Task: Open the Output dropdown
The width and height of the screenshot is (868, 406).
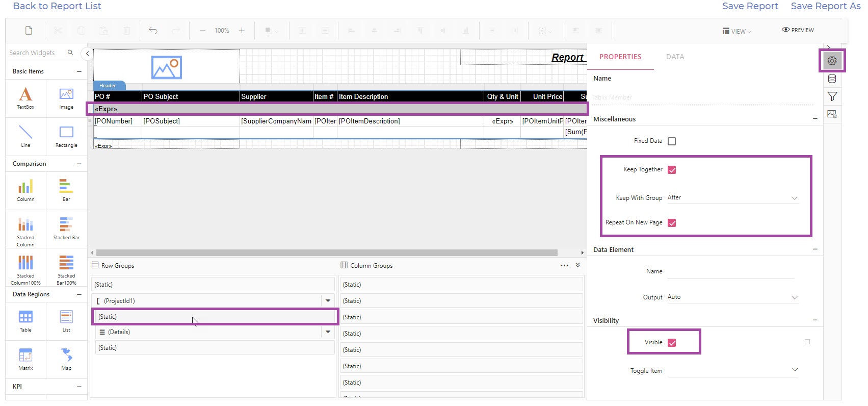Action: [733, 297]
